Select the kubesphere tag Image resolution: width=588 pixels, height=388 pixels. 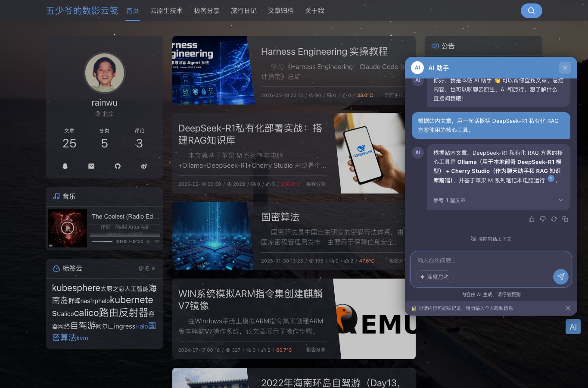tap(76, 288)
